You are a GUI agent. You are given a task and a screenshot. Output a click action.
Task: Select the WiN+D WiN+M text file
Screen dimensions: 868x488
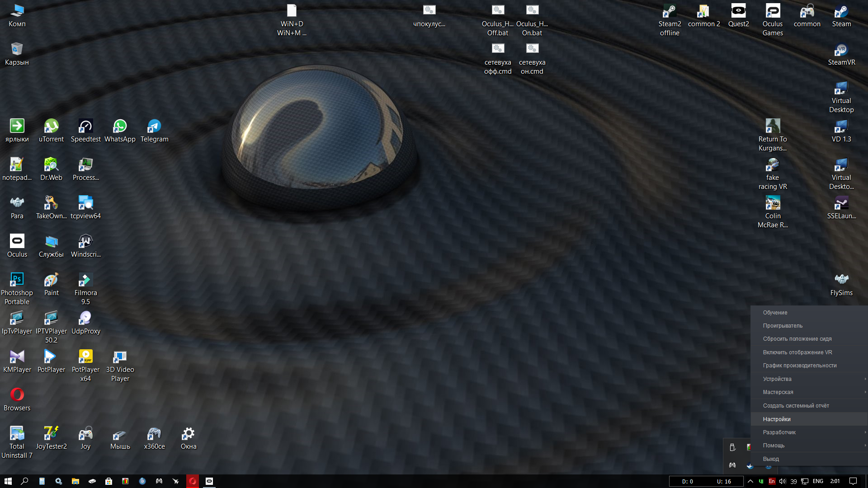(292, 19)
